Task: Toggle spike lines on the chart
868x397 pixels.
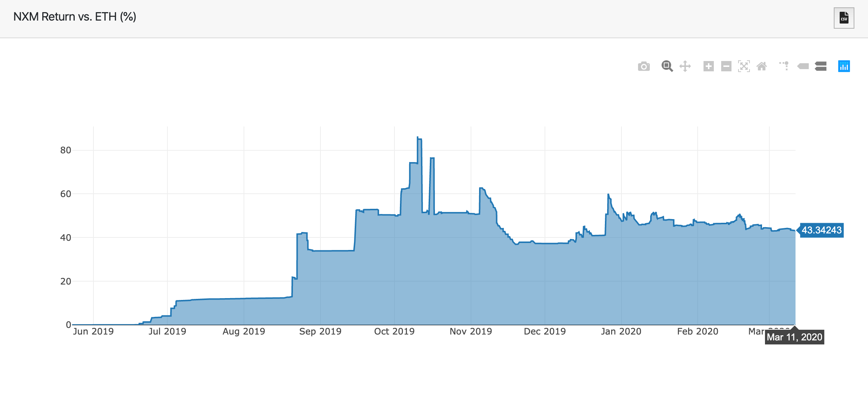Action: [784, 66]
